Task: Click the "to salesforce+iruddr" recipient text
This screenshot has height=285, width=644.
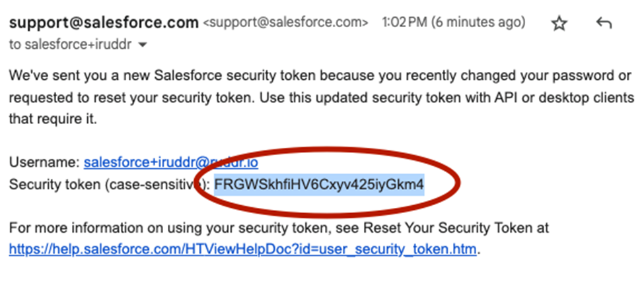Action: coord(70,45)
